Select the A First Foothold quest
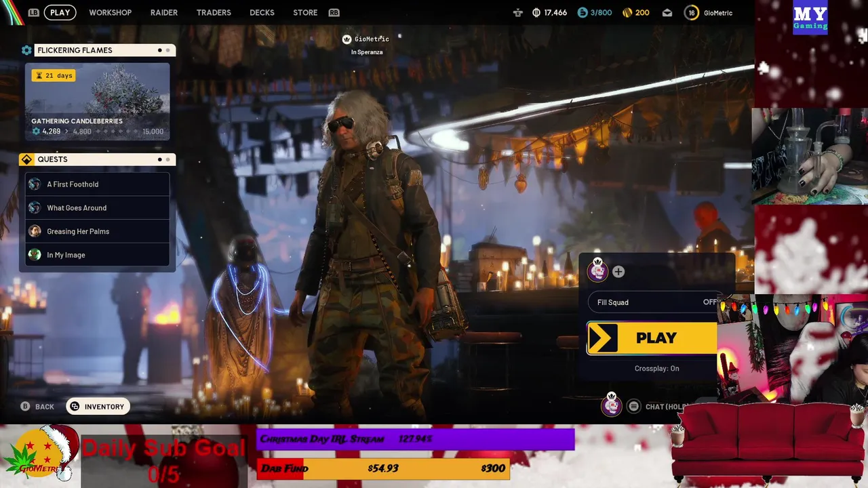 98,184
